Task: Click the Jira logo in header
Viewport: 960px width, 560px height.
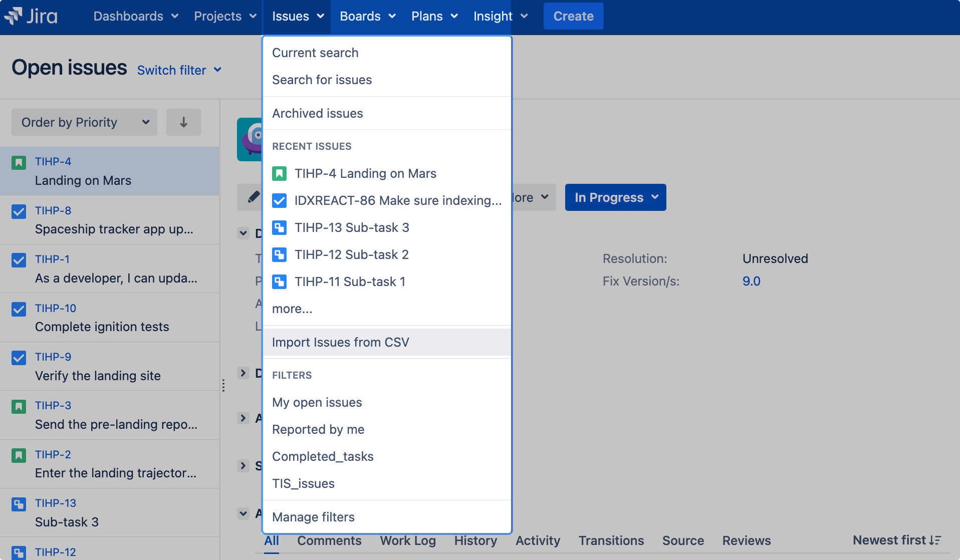Action: pos(31,16)
